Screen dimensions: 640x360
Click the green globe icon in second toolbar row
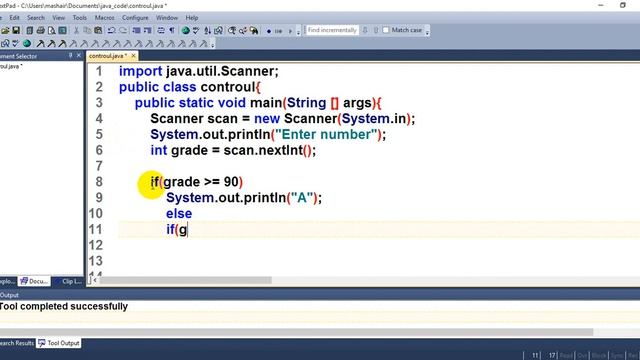point(27,43)
